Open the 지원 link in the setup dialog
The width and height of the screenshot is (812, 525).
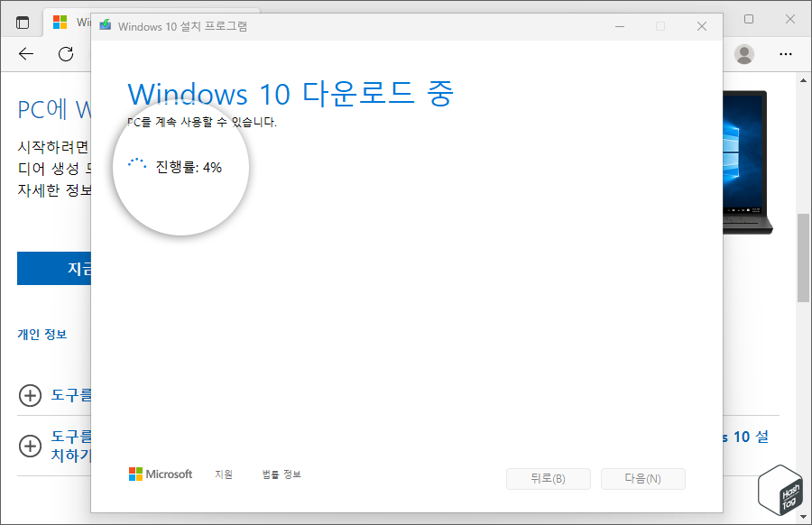224,474
